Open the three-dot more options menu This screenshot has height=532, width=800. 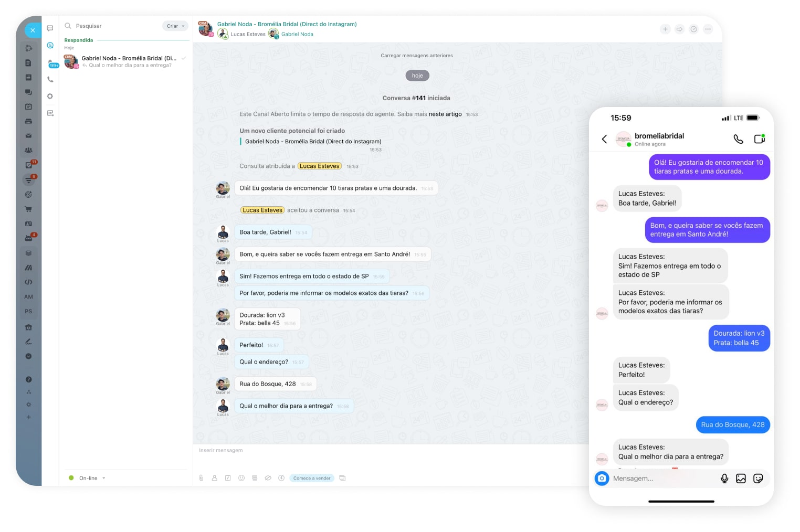pyautogui.click(x=708, y=29)
